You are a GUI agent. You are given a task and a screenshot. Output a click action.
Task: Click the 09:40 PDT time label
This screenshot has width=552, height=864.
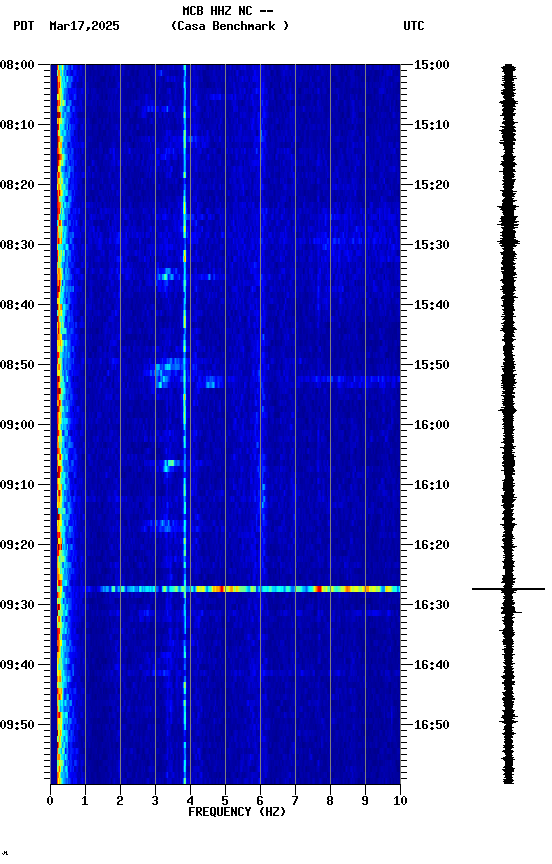pyautogui.click(x=17, y=665)
